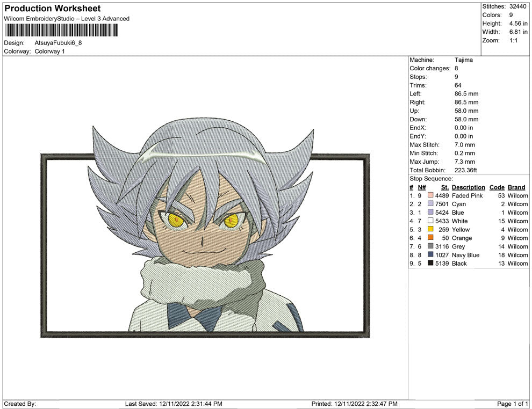Click the Black 5139 color swatch
This screenshot has height=409, width=532.
(430, 263)
